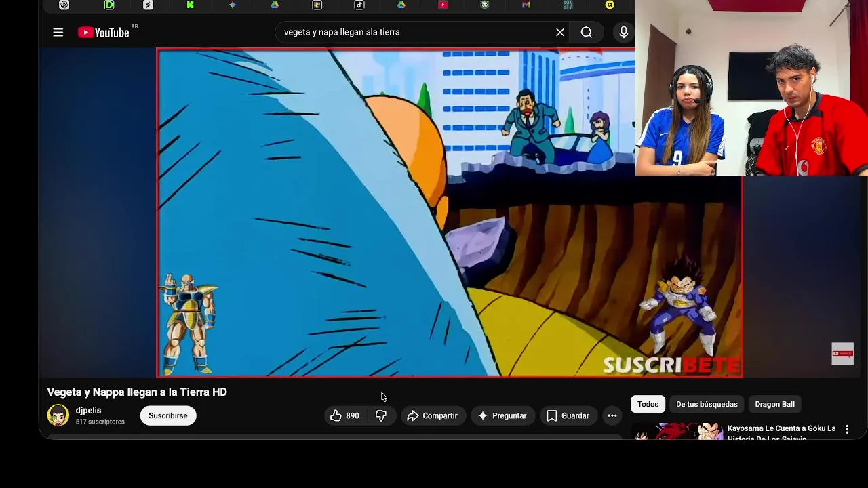Screen dimensions: 868x488
Task: Click the magnifier search button
Action: tap(587, 32)
